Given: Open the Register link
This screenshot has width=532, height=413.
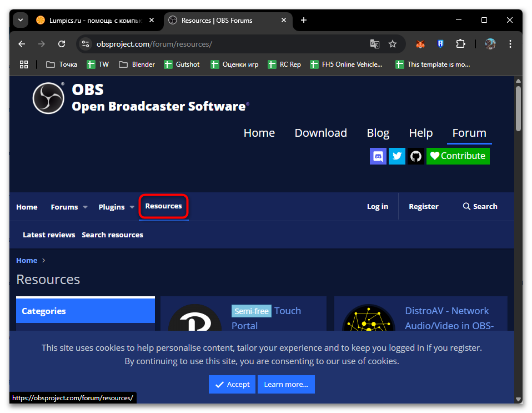Looking at the screenshot, I should (423, 206).
